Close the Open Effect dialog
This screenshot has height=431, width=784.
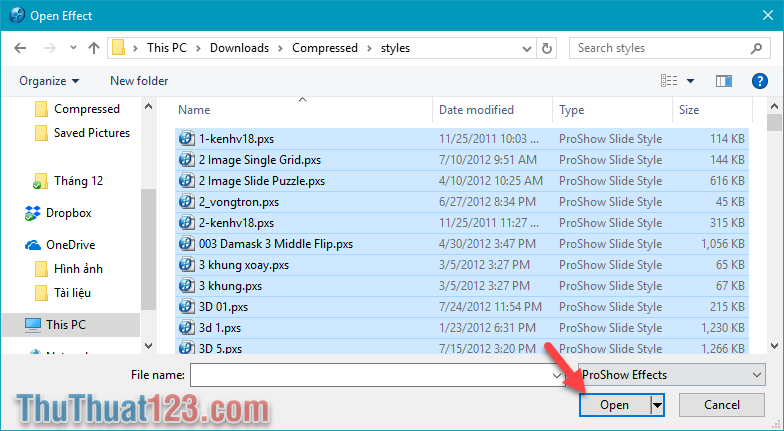tap(768, 16)
